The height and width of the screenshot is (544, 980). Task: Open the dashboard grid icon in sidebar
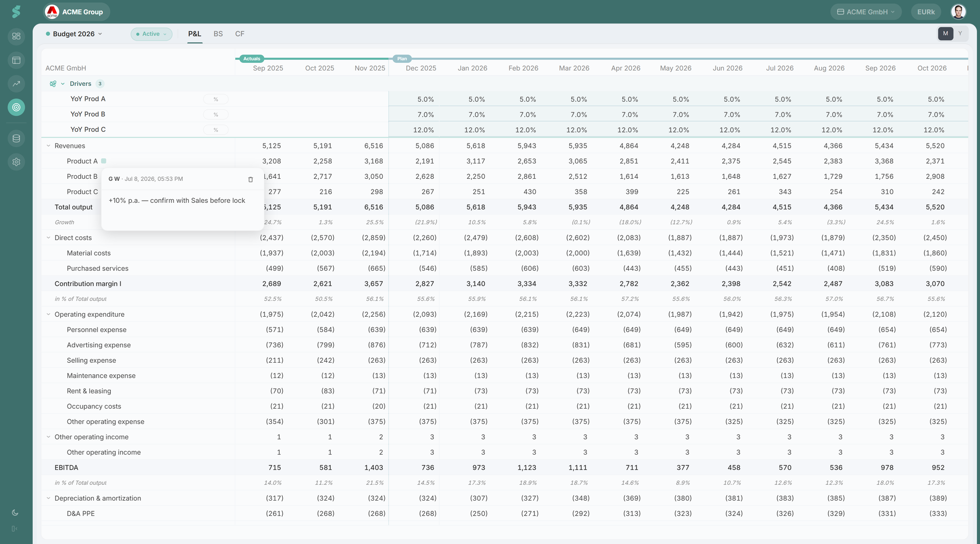tap(16, 36)
